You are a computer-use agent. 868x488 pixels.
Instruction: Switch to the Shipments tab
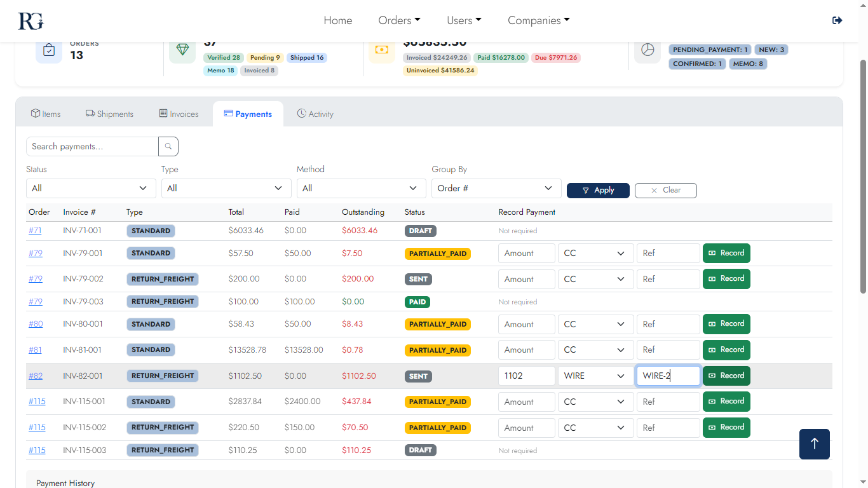(x=109, y=114)
